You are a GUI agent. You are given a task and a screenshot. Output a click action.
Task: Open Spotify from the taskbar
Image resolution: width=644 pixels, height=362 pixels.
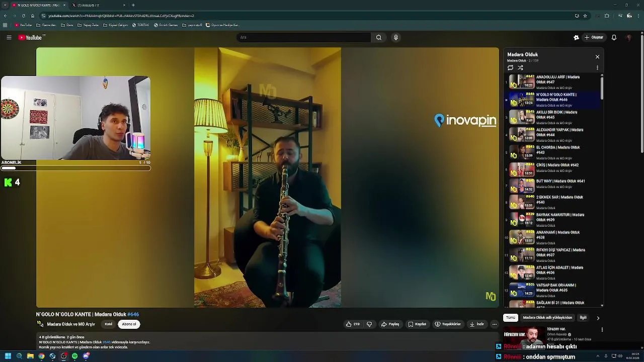pyautogui.click(x=75, y=356)
